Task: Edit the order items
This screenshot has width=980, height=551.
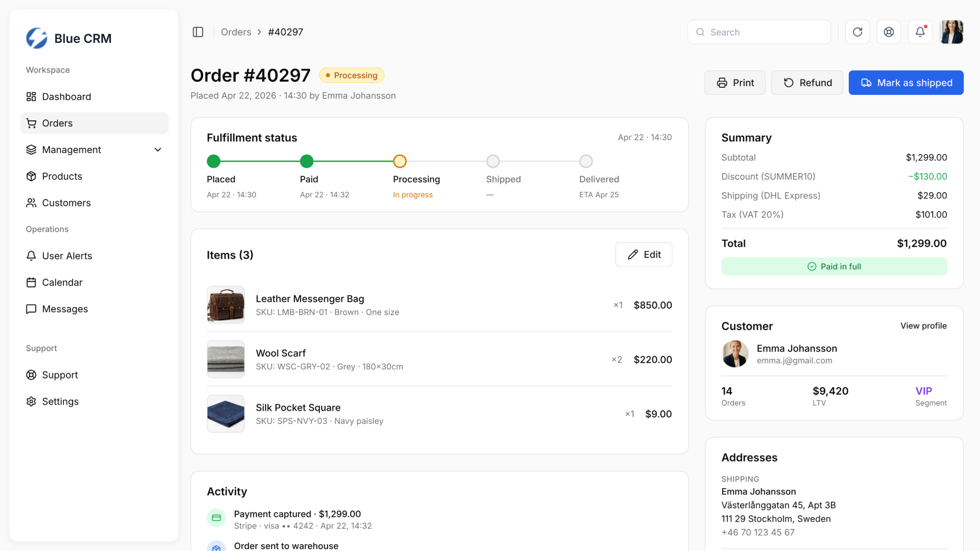Action: [x=644, y=255]
